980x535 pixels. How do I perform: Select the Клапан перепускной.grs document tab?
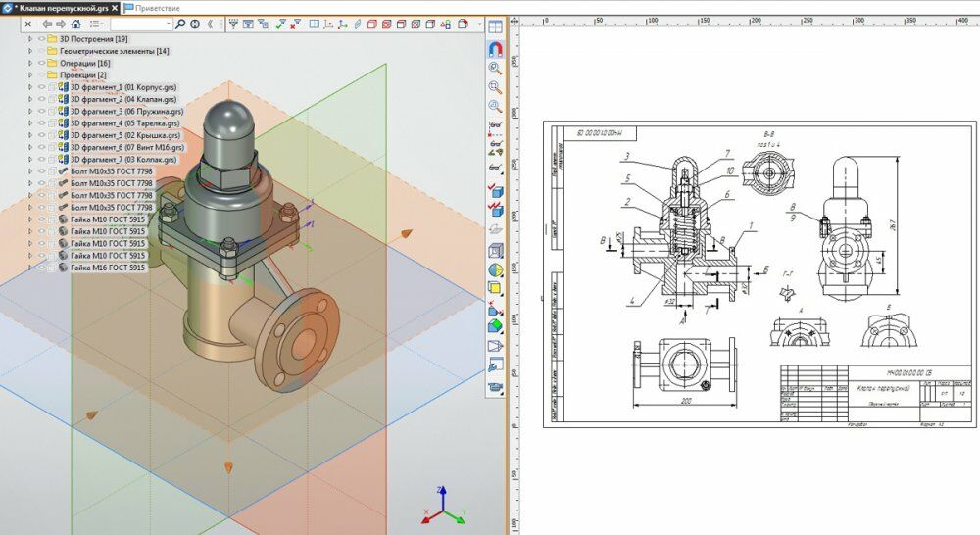coord(59,7)
